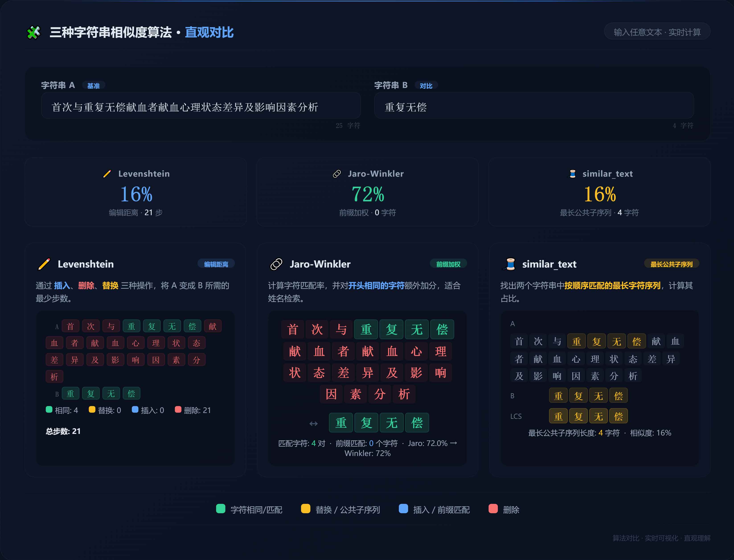Viewport: 734px width, 560px height.
Task: Click the 算法对比 · 实时可视化 · 直观理解 footer
Action: pyautogui.click(x=661, y=538)
